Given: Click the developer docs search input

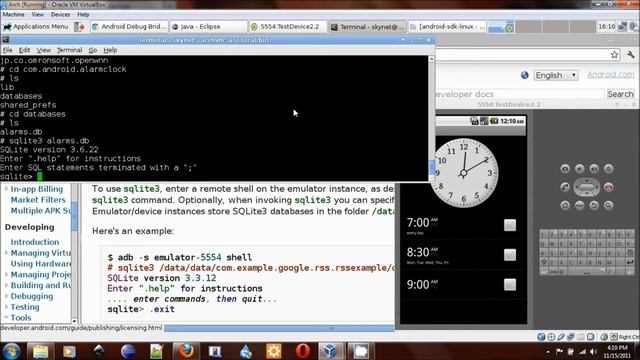Looking at the screenshot, I should click(x=519, y=94).
